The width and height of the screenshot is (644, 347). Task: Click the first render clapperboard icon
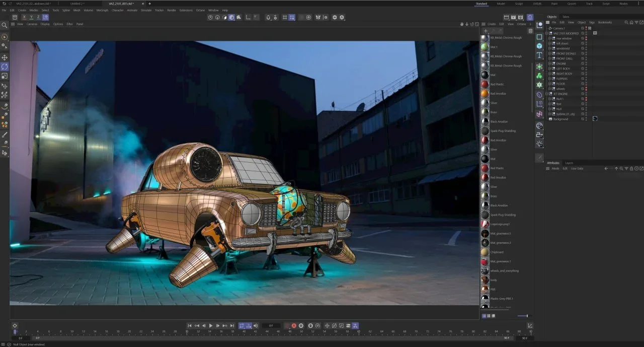pyautogui.click(x=506, y=17)
